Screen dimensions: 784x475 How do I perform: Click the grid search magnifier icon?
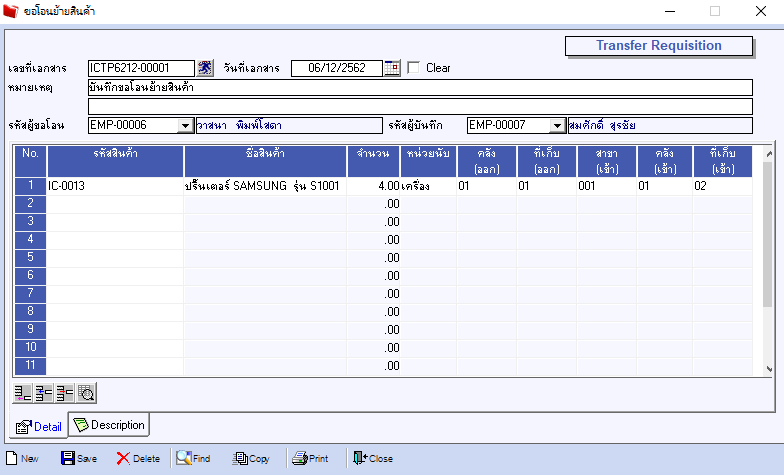pos(86,394)
